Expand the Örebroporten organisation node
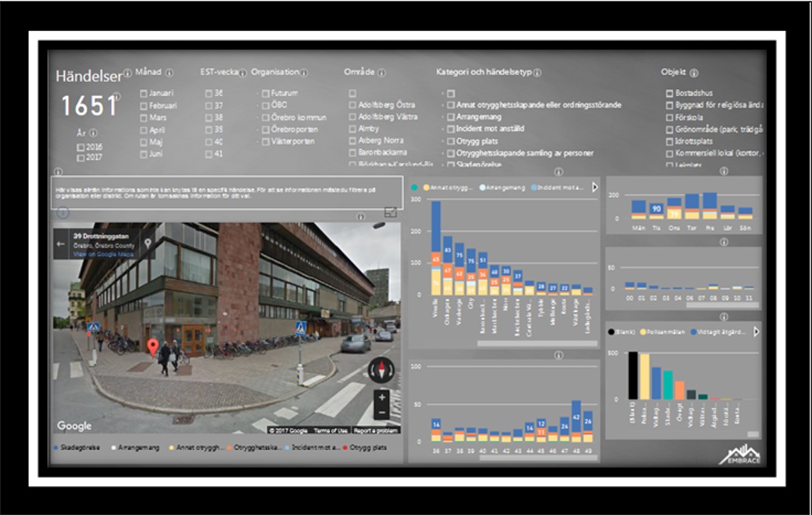This screenshot has width=812, height=515. click(258, 130)
